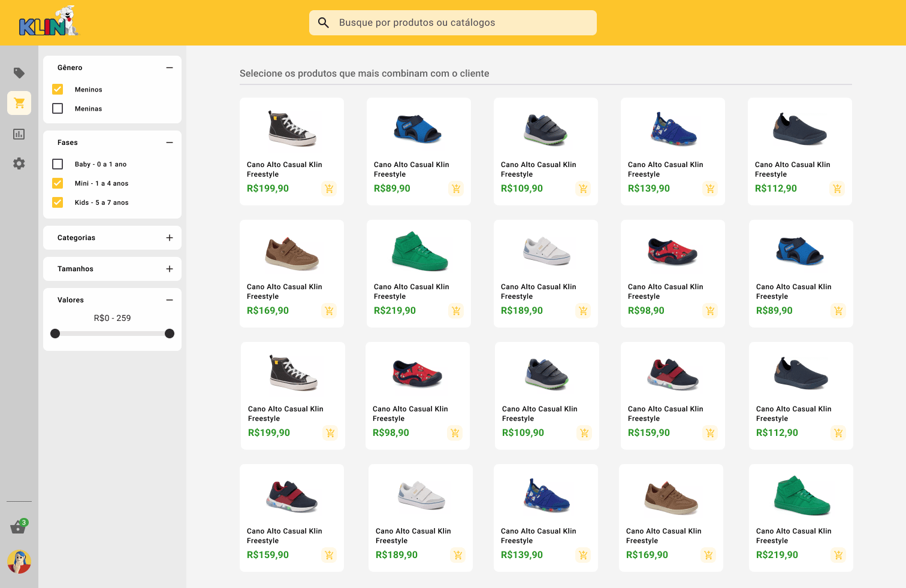The height and width of the screenshot is (588, 906).
Task: Open the user avatar profile
Action: point(19,562)
